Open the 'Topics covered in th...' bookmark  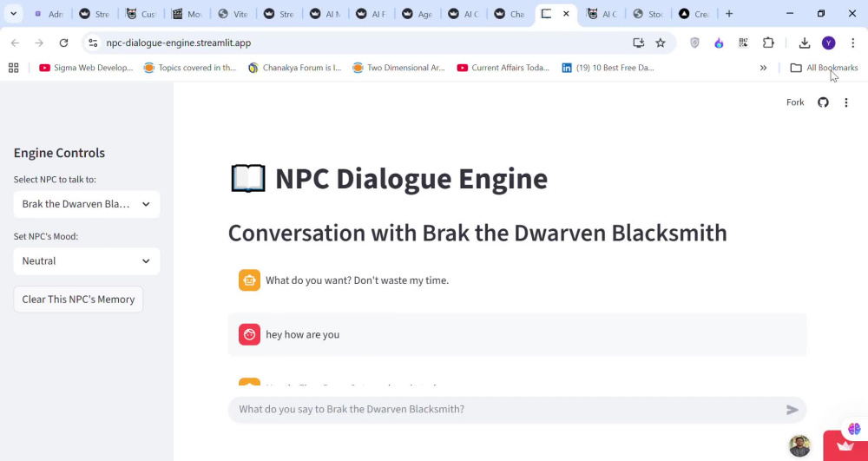[x=190, y=68]
